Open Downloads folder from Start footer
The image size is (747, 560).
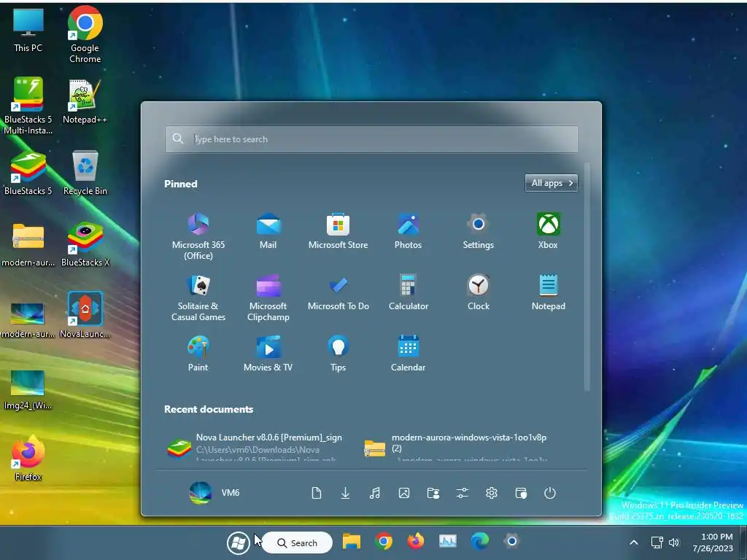pos(345,493)
